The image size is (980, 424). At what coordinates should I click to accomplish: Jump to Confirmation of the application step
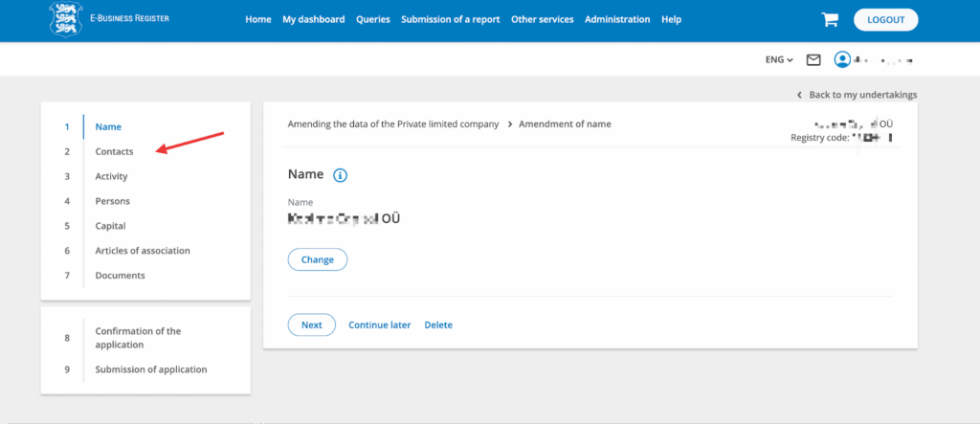(138, 338)
